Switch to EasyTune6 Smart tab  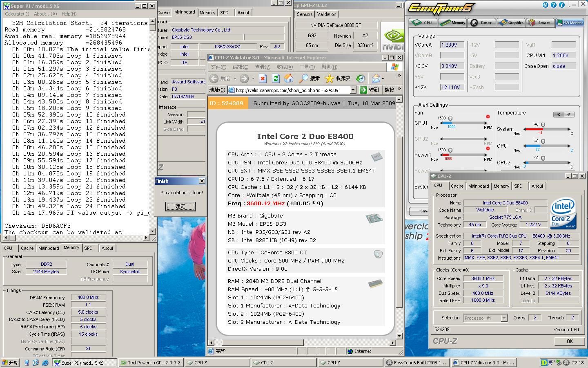coord(540,23)
